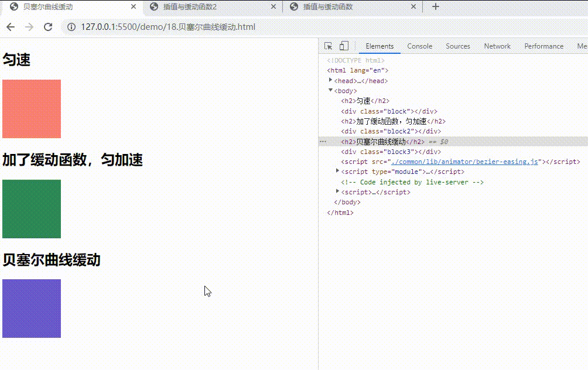Click the purple block
Screen dimensions: 588x370
click(32, 309)
